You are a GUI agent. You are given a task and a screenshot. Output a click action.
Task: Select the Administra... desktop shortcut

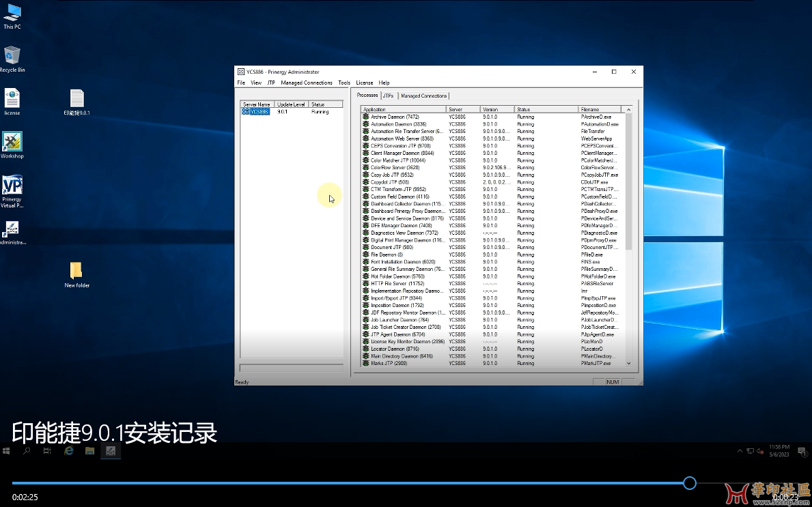[x=12, y=233]
